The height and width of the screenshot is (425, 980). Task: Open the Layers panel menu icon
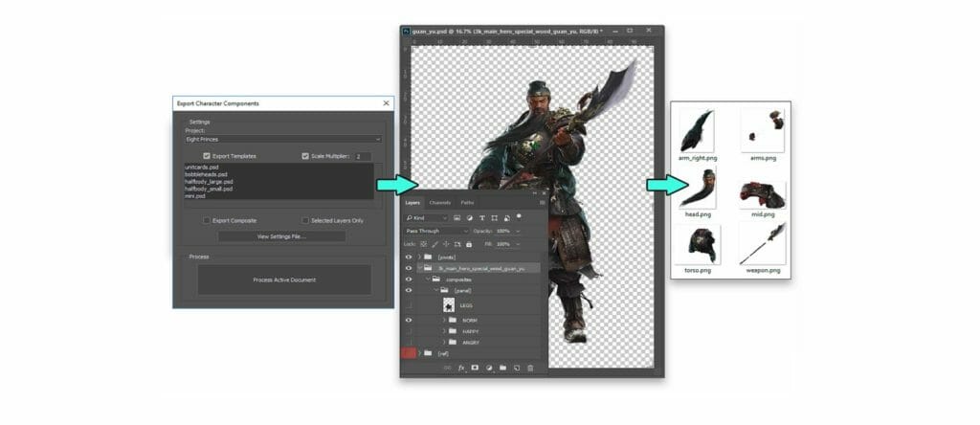[542, 203]
